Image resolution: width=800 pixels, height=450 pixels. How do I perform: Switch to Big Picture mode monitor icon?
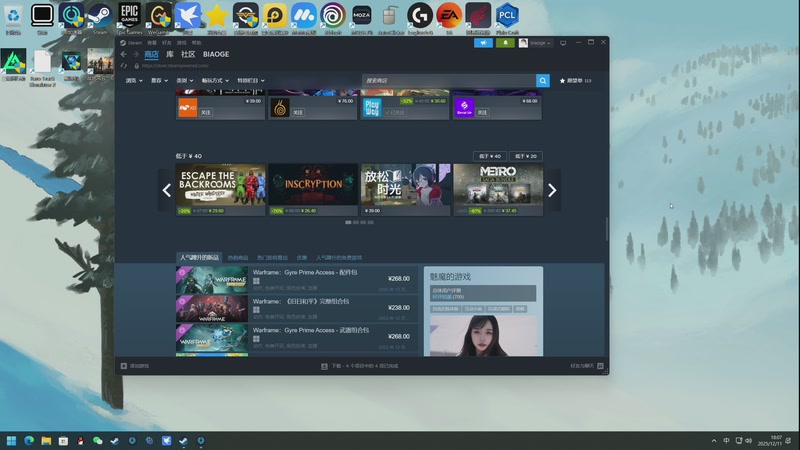563,43
